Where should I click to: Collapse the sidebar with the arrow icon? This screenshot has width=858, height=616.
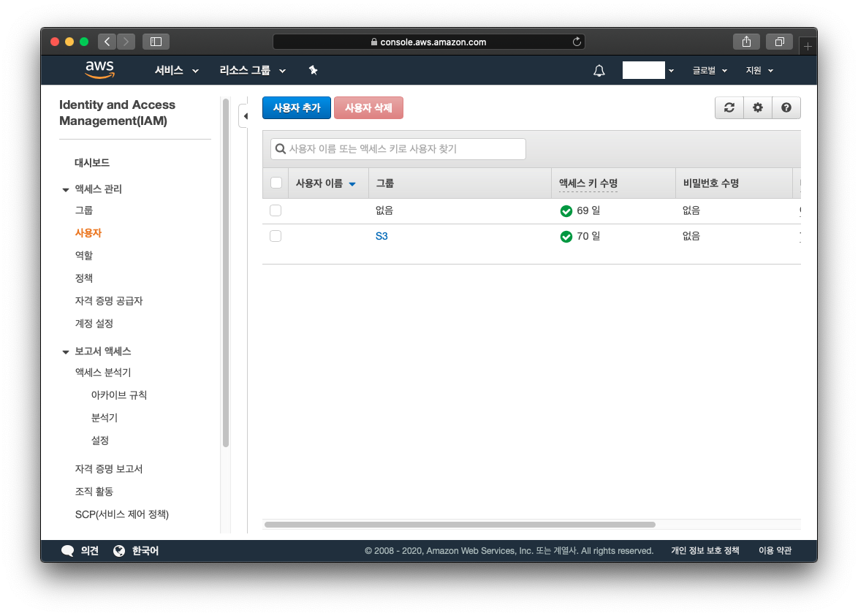246,115
